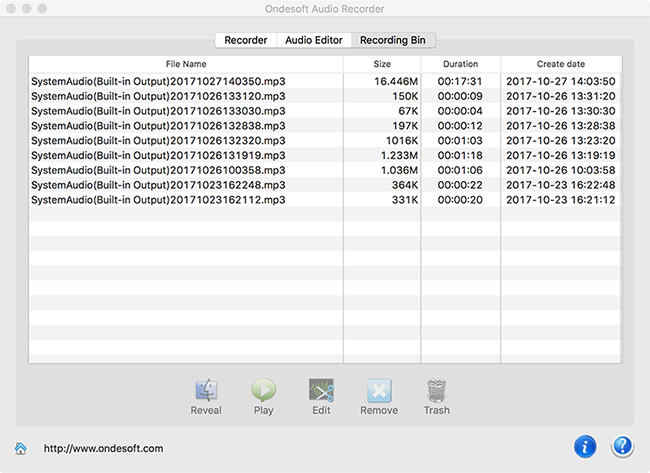Select the Recording Bin tab

pos(393,40)
